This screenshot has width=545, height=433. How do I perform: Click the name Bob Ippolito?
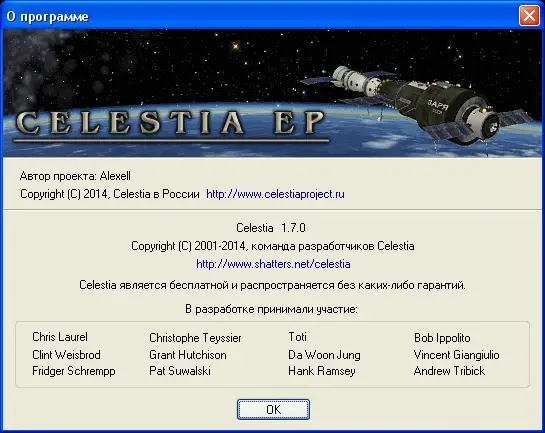click(442, 338)
